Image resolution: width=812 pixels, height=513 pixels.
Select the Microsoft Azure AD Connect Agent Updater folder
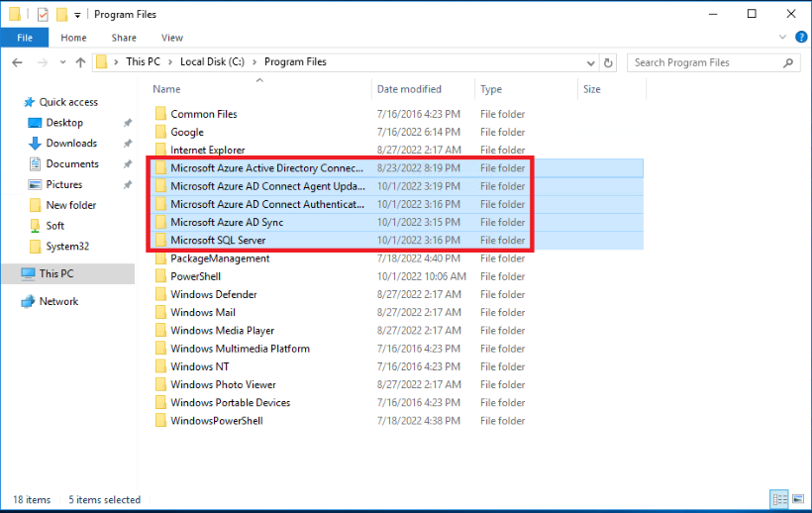(396, 186)
